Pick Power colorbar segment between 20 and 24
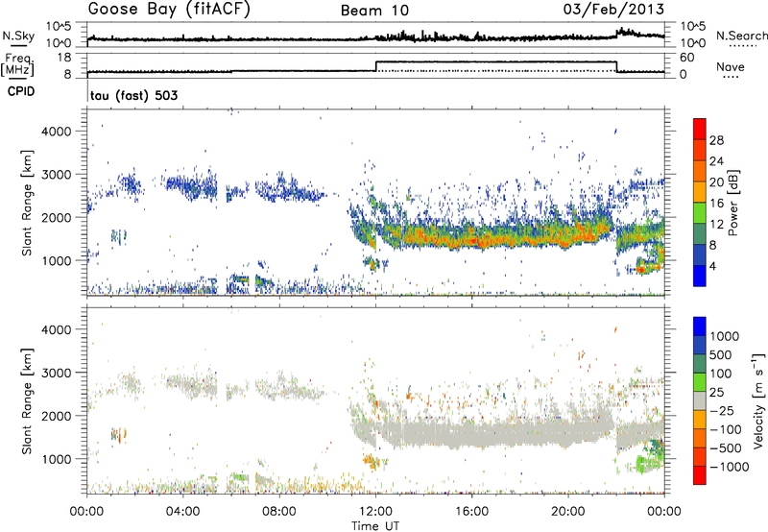The height and width of the screenshot is (532, 768). click(700, 171)
